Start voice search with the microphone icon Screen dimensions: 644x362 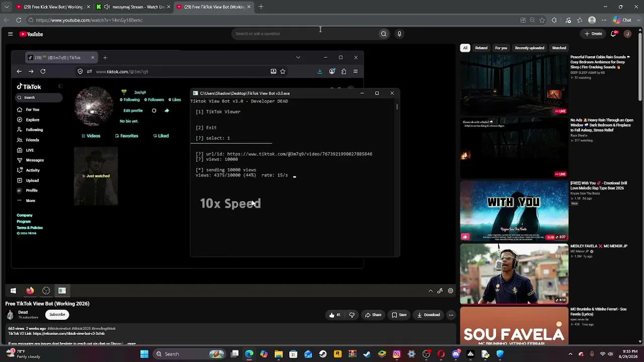click(399, 34)
